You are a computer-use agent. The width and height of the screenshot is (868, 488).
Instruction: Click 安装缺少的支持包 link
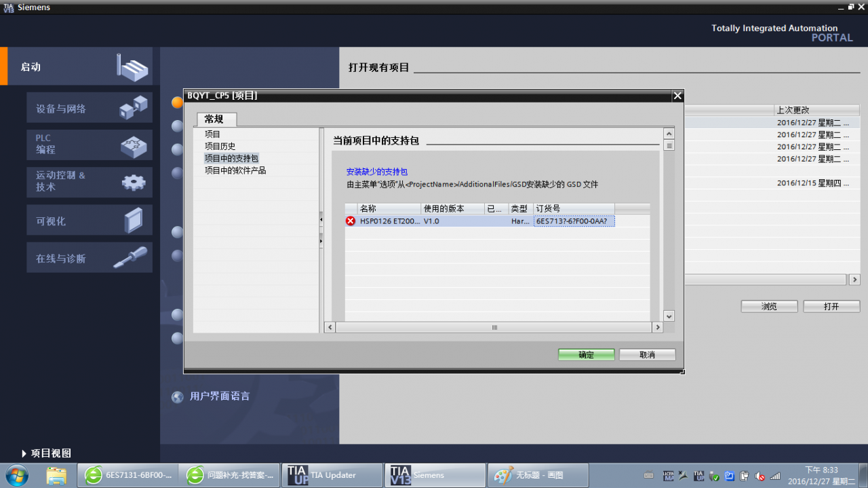click(377, 172)
